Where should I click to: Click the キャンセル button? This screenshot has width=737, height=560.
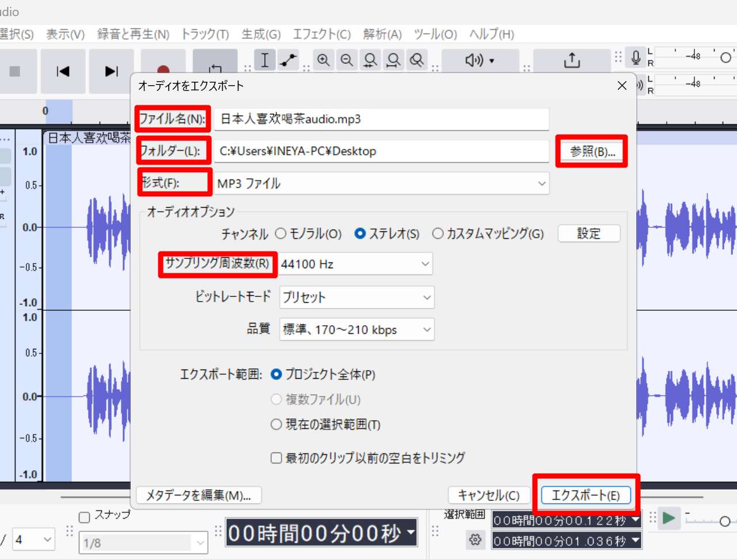point(489,495)
